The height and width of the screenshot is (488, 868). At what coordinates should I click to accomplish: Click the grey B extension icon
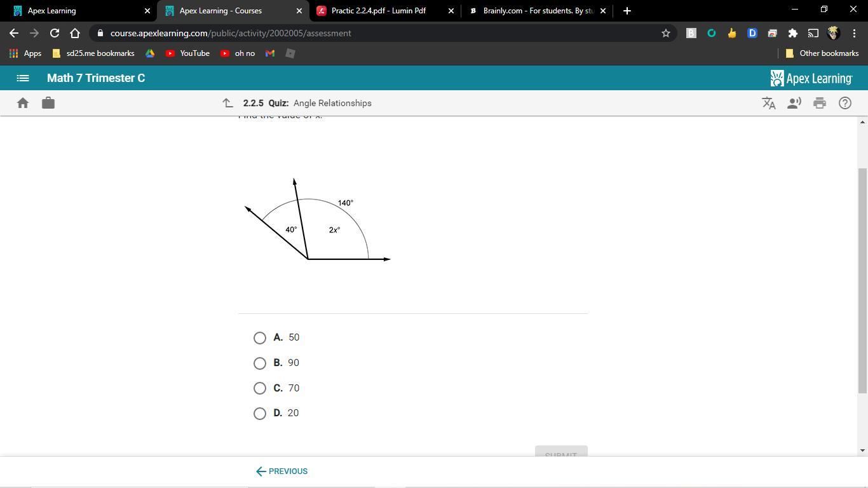(x=691, y=33)
